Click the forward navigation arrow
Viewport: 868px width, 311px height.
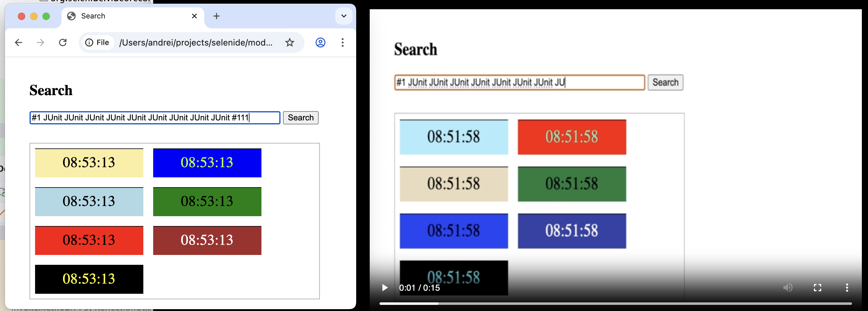(x=40, y=42)
